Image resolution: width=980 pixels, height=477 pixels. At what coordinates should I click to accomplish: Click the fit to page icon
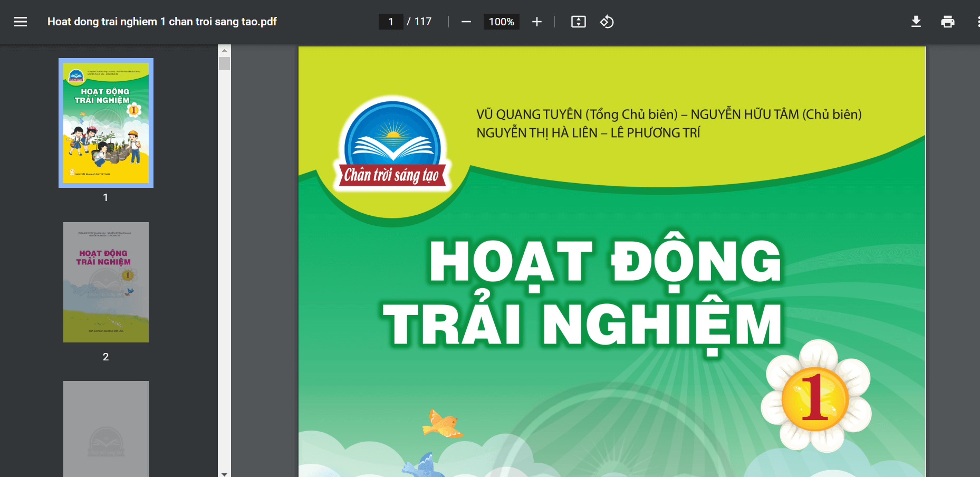(579, 22)
